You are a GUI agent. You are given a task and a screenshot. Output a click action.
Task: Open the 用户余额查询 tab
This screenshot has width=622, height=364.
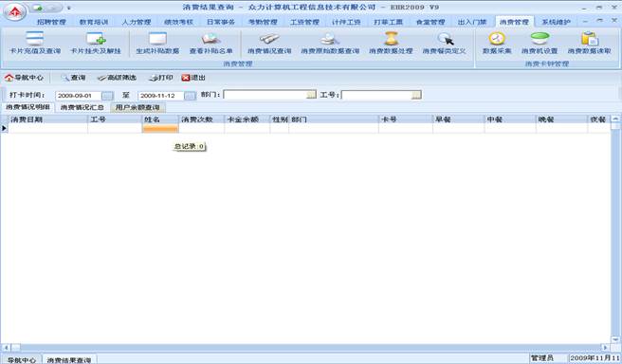tap(137, 107)
